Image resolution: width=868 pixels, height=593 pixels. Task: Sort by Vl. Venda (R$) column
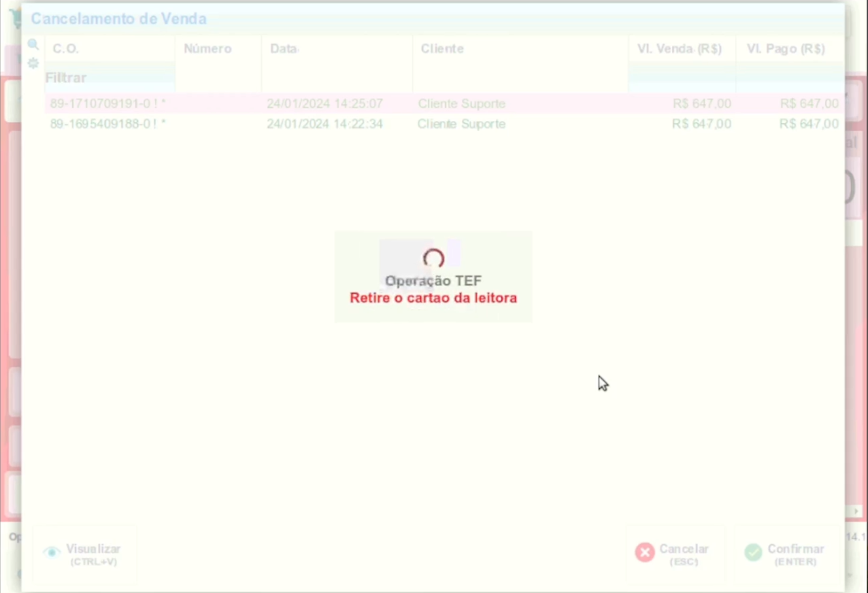679,49
